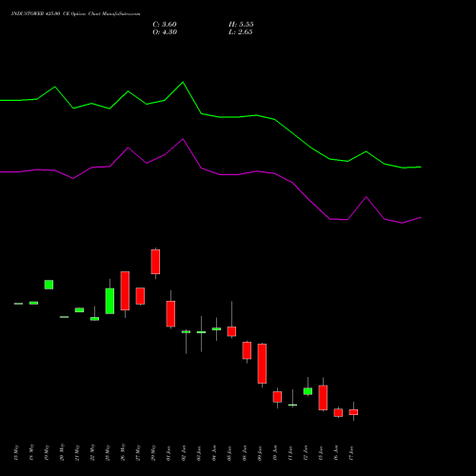Click the red candle for 08 Jun
The width and height of the screenshot is (476, 476).
pos(247,350)
